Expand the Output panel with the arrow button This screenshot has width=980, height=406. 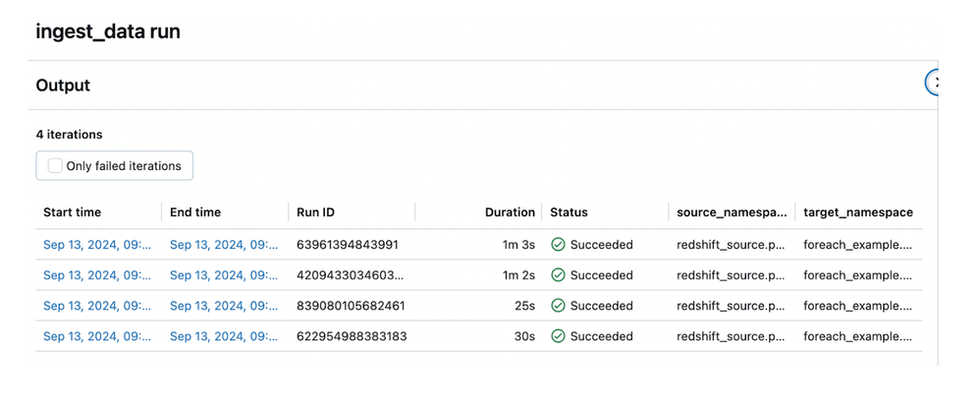pos(936,84)
